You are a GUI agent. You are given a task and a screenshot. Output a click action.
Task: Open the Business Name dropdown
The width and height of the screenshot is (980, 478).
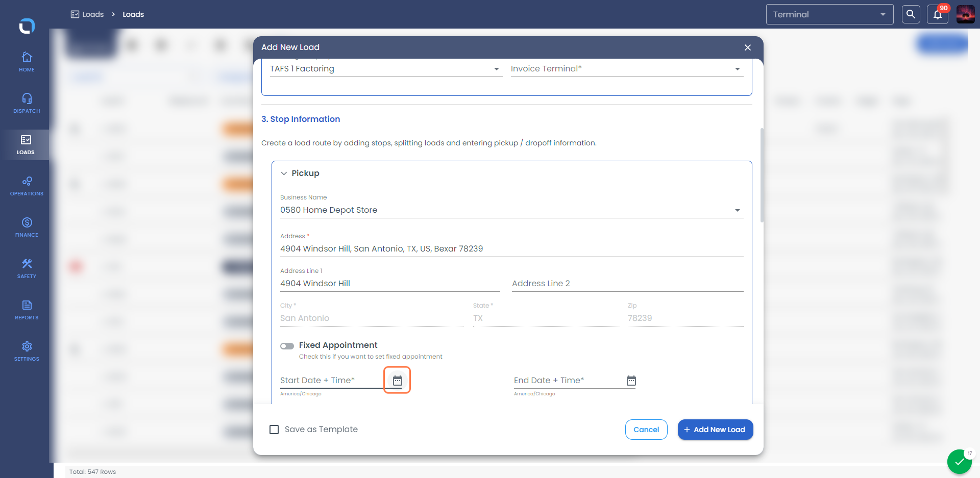click(511, 210)
